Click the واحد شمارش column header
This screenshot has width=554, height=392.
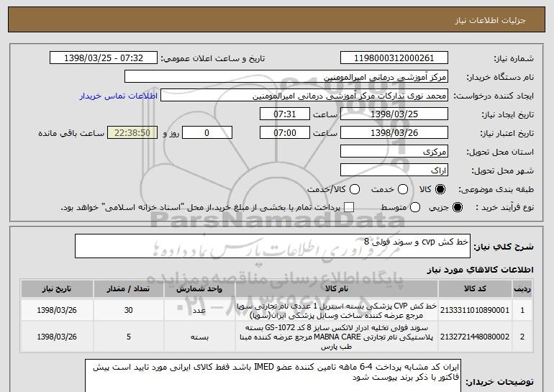pyautogui.click(x=199, y=289)
